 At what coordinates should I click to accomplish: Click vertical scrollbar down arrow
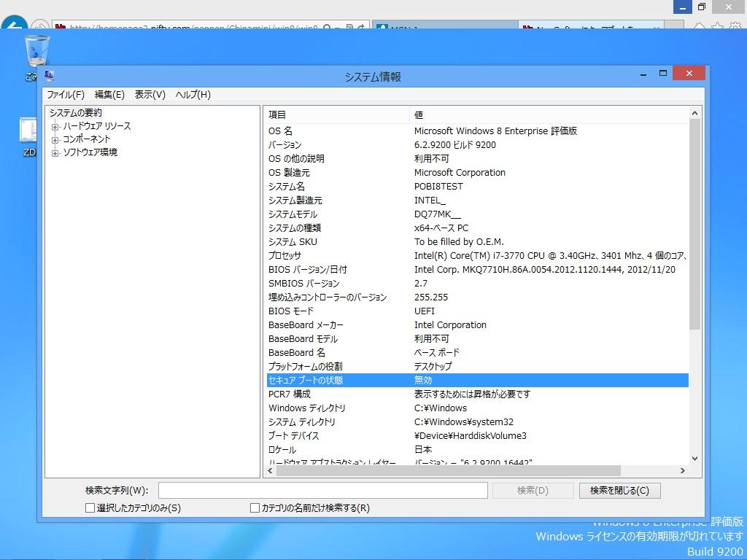(694, 459)
